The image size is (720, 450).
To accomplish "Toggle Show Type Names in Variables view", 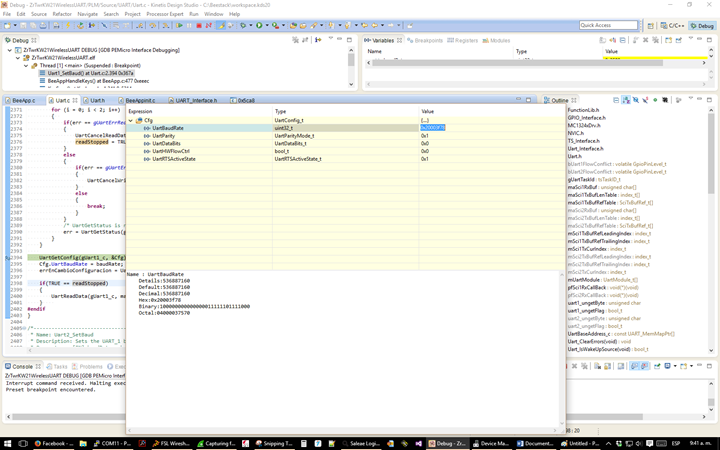I will point(603,40).
